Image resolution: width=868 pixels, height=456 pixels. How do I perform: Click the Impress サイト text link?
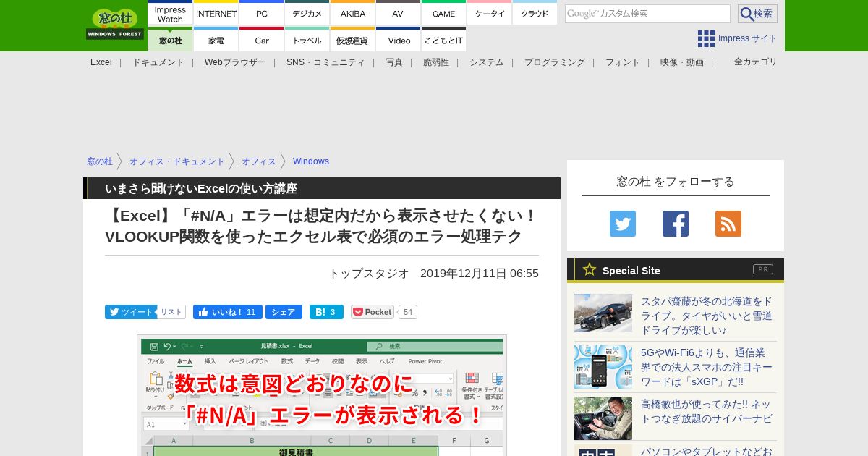click(x=748, y=38)
